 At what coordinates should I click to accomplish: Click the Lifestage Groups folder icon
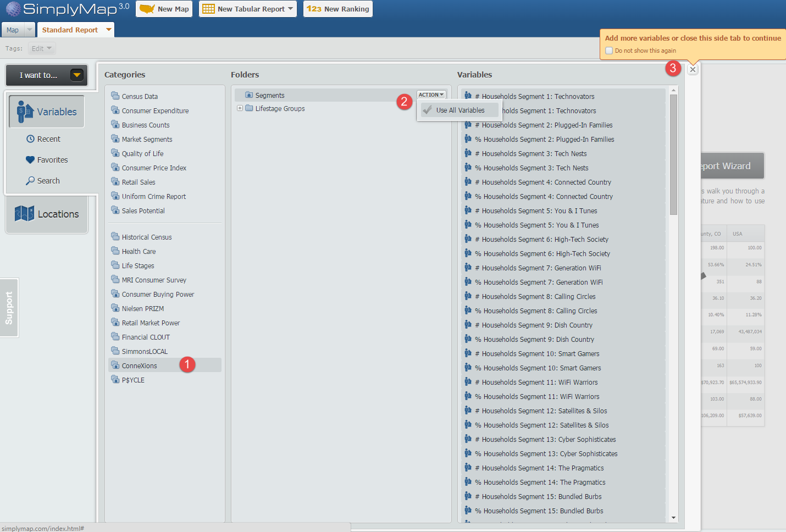point(249,108)
